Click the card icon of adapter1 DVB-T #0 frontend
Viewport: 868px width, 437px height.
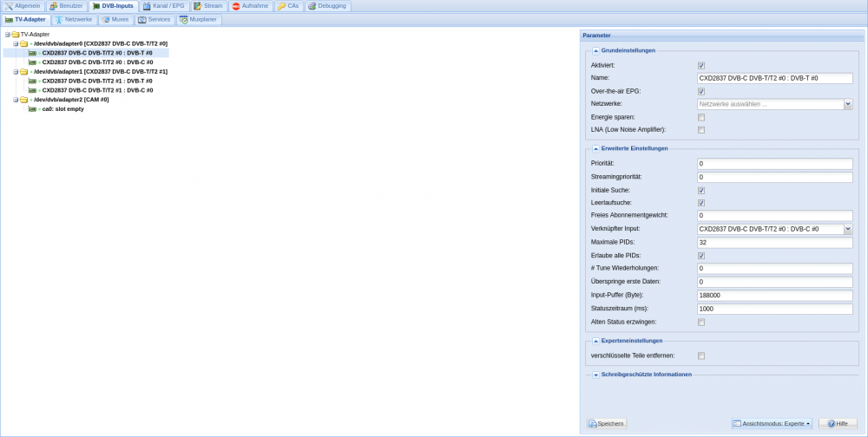click(x=32, y=81)
